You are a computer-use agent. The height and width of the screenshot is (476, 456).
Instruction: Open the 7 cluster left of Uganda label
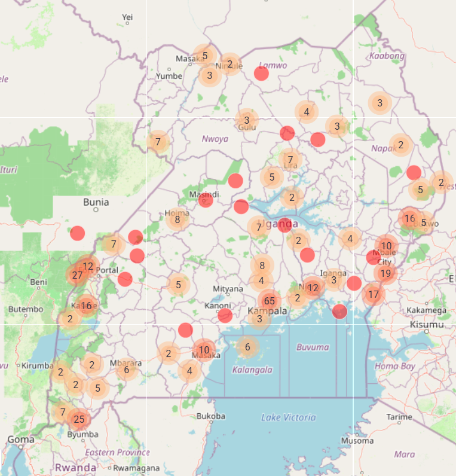tap(259, 227)
